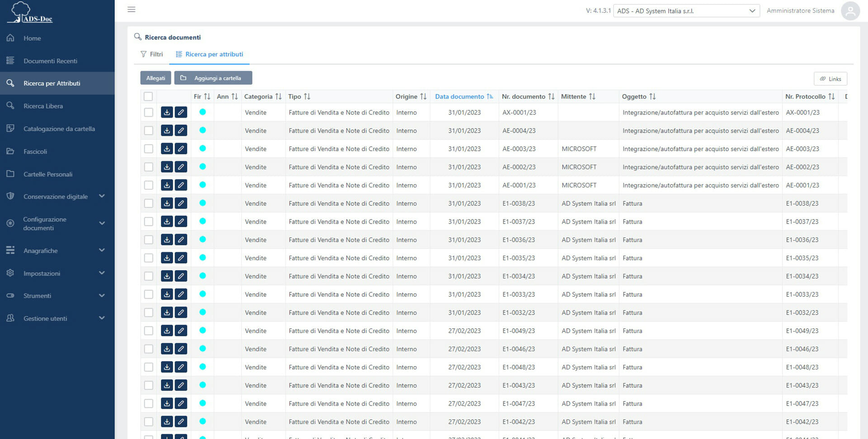Toggle the select-all header checkbox

coord(148,96)
